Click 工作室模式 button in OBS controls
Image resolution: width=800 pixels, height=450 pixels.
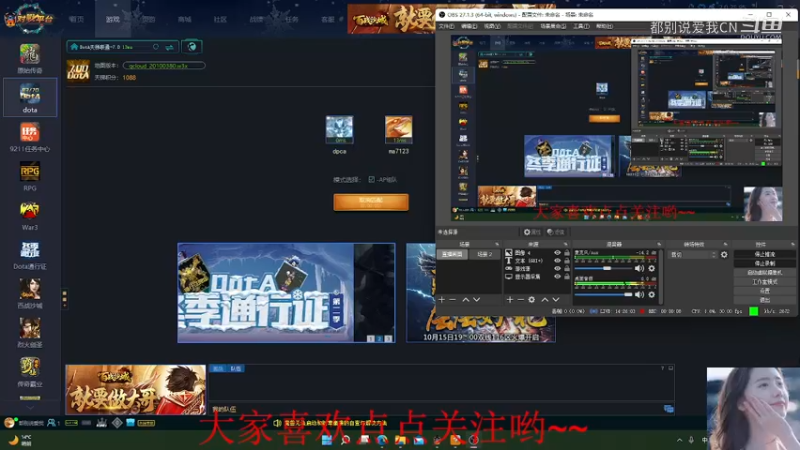[764, 282]
